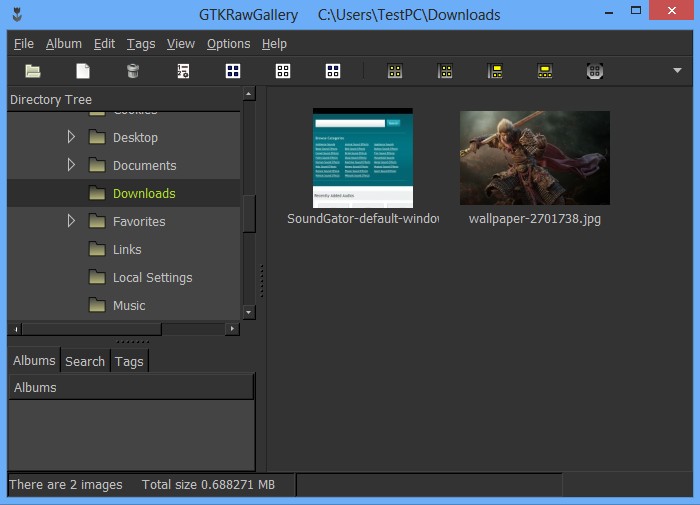Click the first white grid toolbar icon

(233, 71)
